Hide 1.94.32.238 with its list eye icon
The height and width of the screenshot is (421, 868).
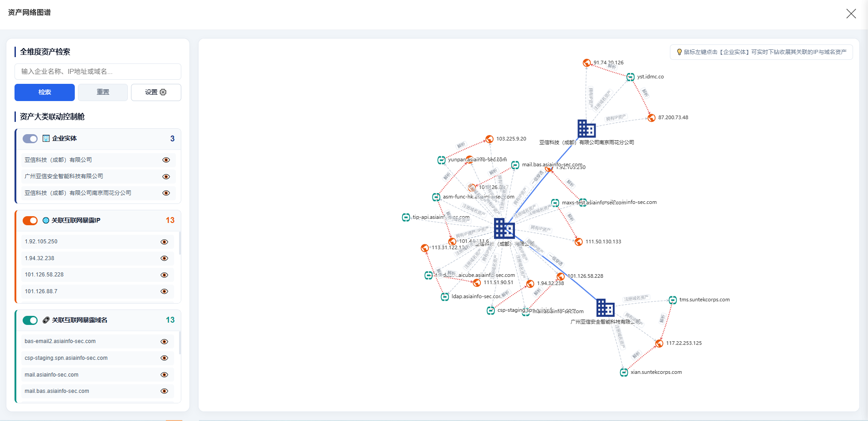(165, 258)
